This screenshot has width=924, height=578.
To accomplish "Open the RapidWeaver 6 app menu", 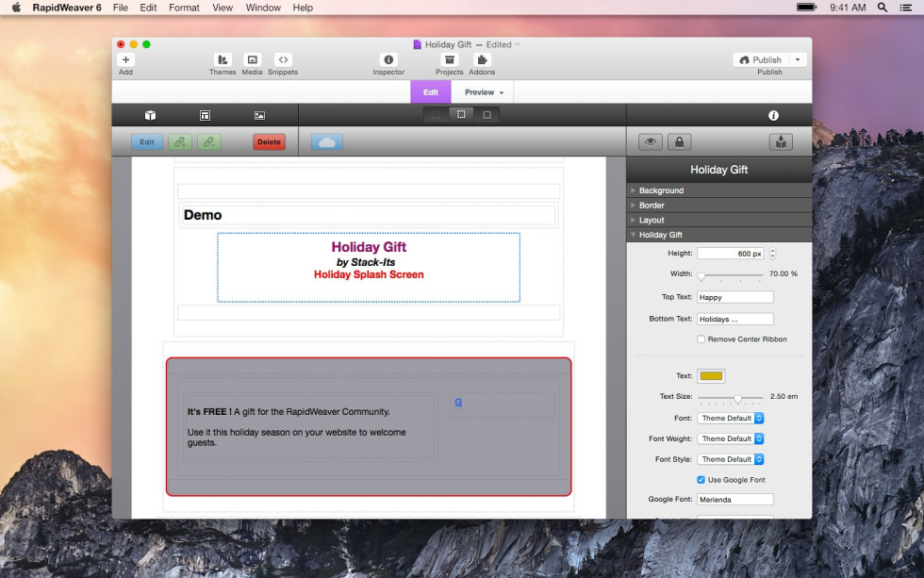I will click(x=67, y=8).
